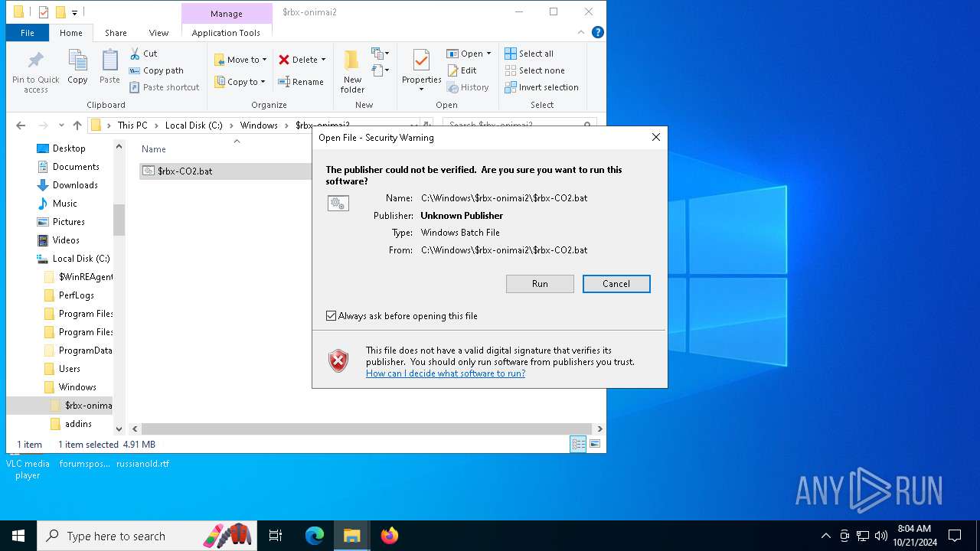Click Select none in ribbon
The height and width of the screenshot is (551, 980).
535,70
